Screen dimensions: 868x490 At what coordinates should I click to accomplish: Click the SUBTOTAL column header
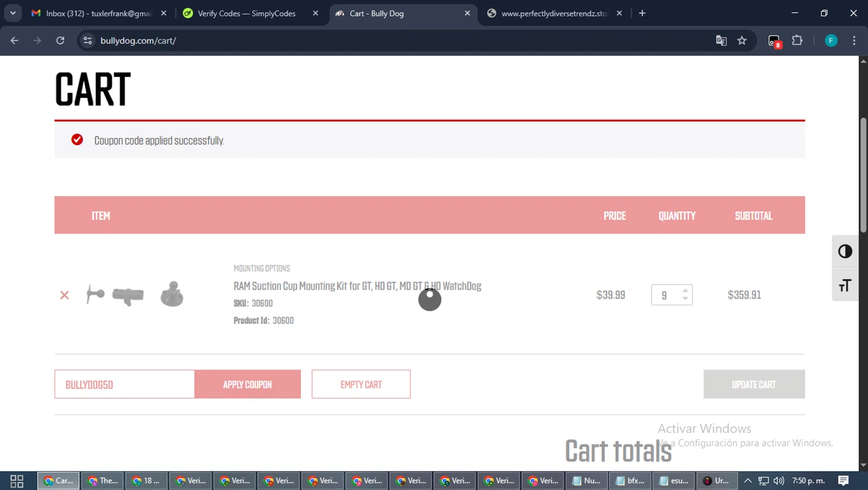(x=753, y=216)
